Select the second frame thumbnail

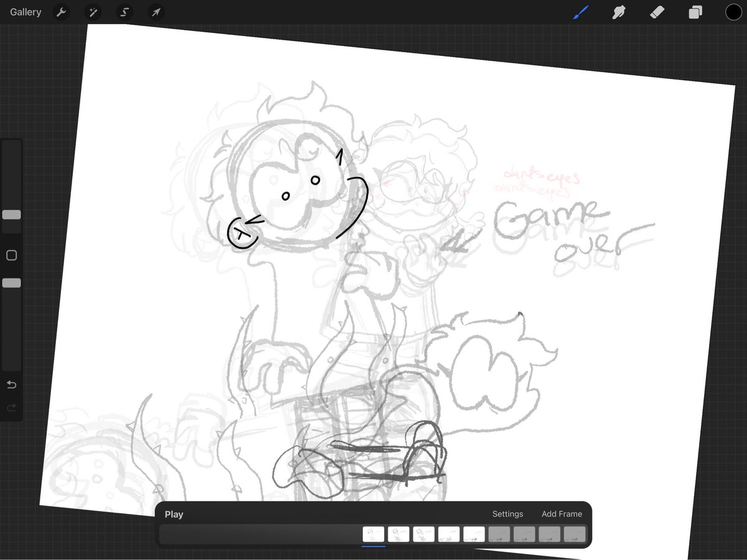pos(398,534)
